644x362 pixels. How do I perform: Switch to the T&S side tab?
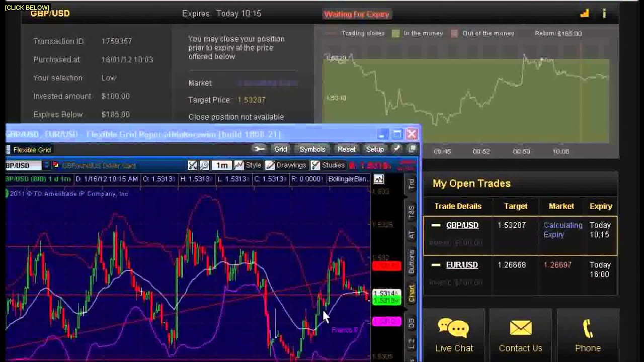[412, 211]
